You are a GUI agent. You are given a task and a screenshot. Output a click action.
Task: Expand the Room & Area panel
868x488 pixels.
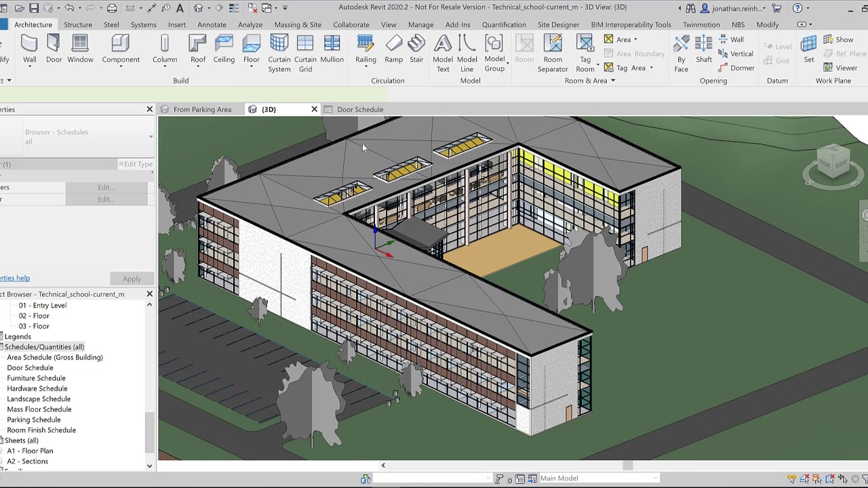click(590, 81)
